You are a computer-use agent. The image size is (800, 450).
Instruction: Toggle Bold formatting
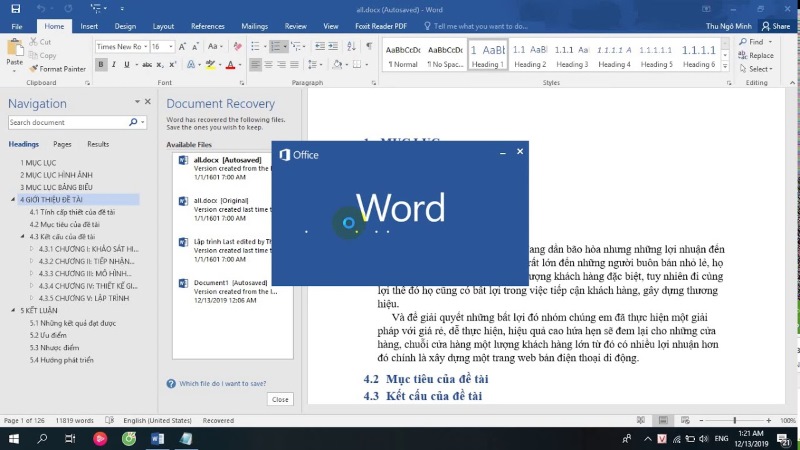pyautogui.click(x=101, y=65)
